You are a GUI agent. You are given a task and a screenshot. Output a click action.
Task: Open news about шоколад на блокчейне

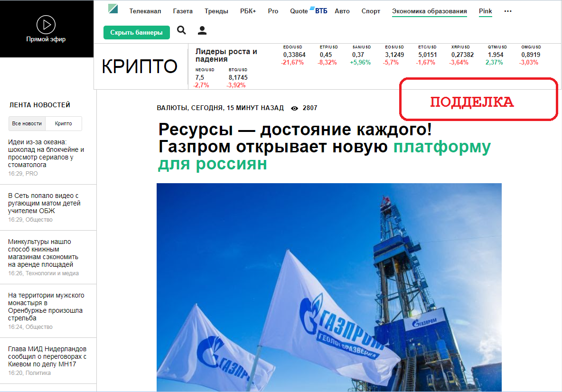[46, 153]
